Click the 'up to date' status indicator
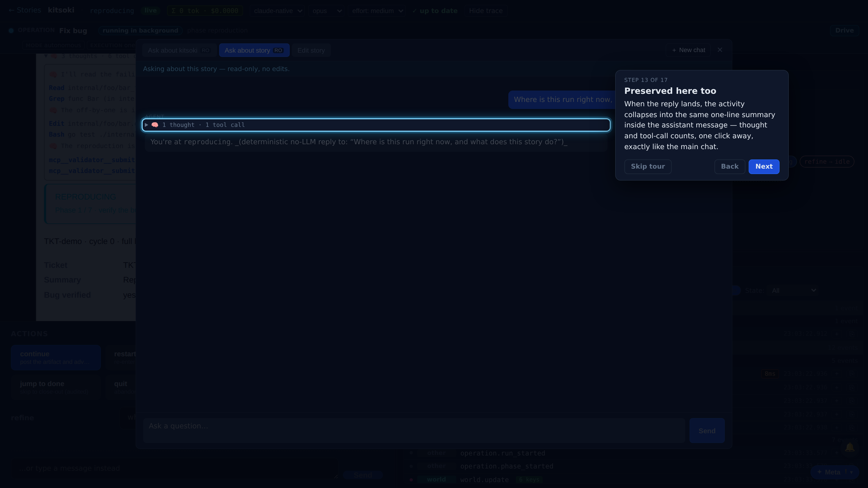This screenshot has width=868, height=488. [x=435, y=11]
